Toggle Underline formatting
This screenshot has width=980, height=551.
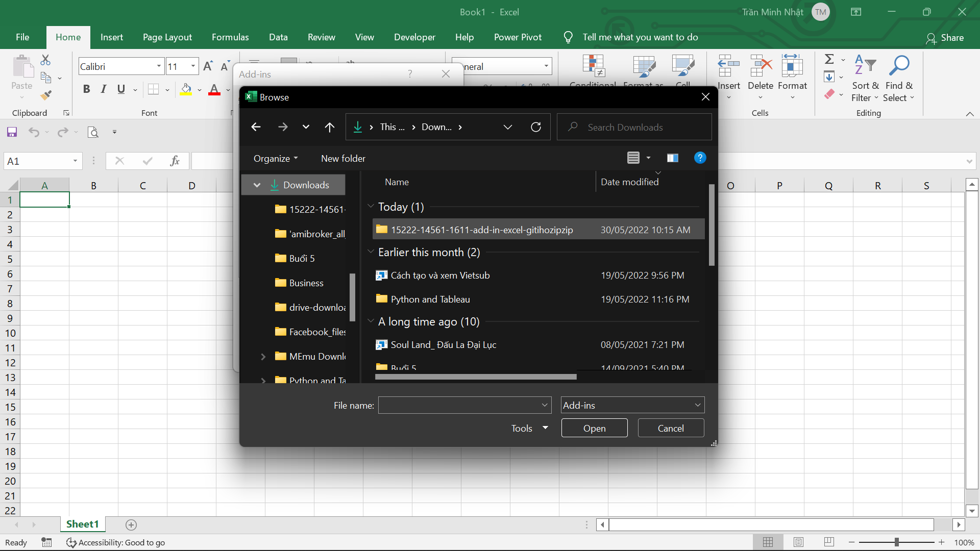tap(121, 89)
